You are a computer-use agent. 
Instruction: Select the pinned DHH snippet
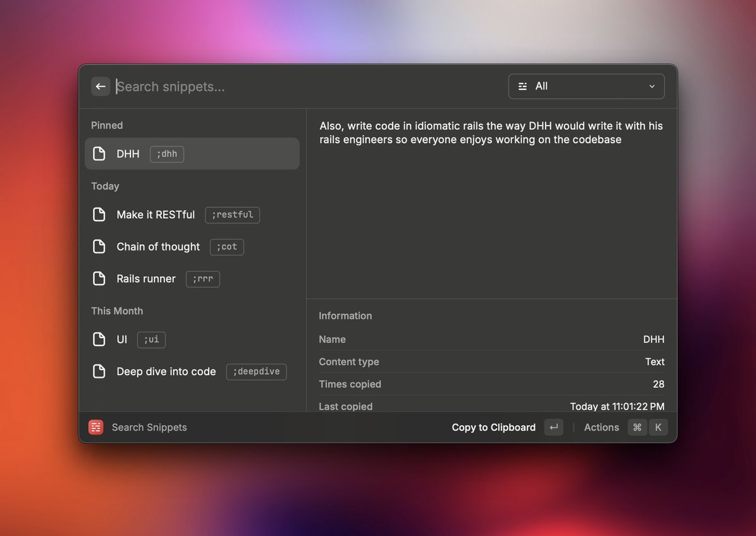pyautogui.click(x=192, y=154)
